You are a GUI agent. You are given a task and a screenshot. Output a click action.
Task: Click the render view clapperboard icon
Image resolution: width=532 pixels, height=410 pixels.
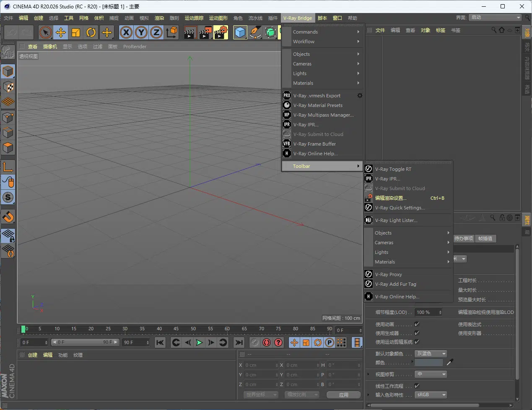pyautogui.click(x=190, y=32)
